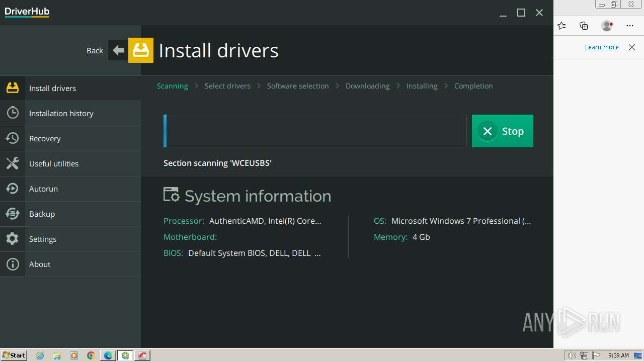The height and width of the screenshot is (362, 644).
Task: Select the Installing step
Action: tap(422, 86)
